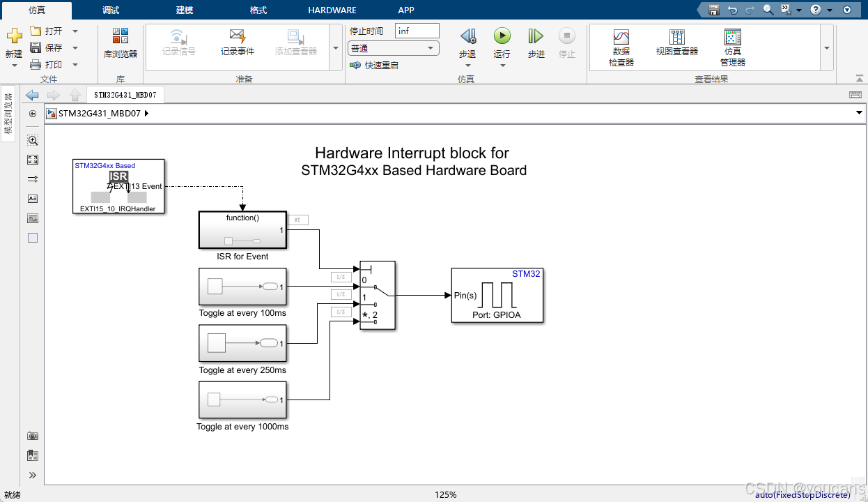Click the fit to view palette icon
The height and width of the screenshot is (502, 868).
click(33, 160)
